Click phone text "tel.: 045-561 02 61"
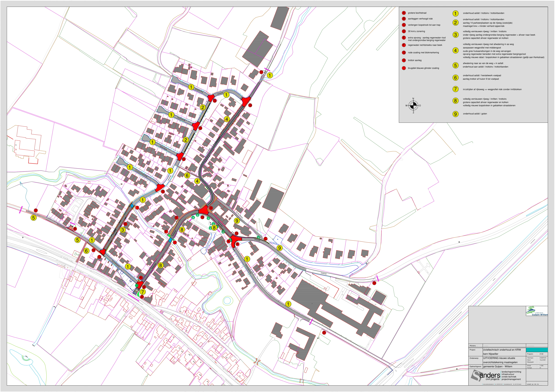 coord(499,384)
